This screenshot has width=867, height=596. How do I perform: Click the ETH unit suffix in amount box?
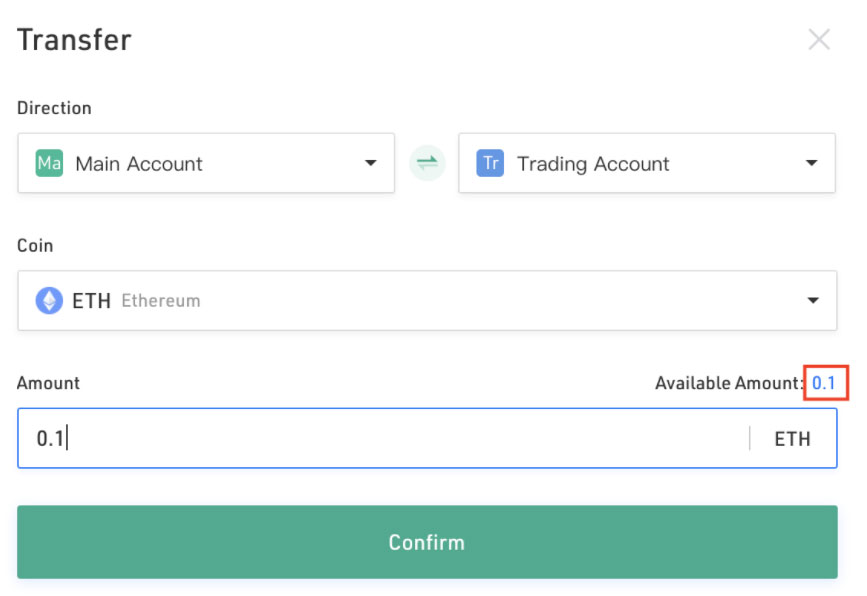(792, 438)
